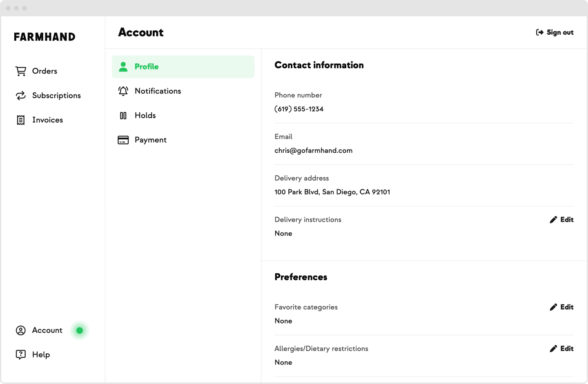
Task: Click None under Allergies/Dietary restrictions
Action: tap(283, 363)
